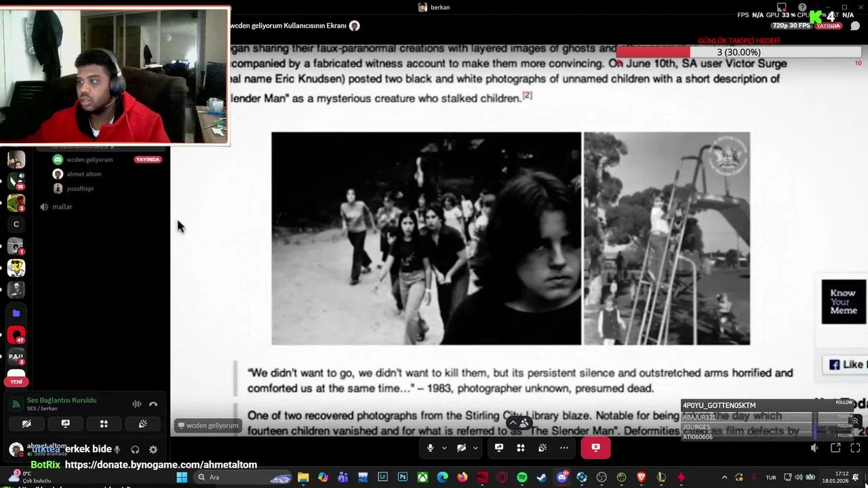Click the YAYINDA badge beside wcden geliyorum
The width and height of the screenshot is (868, 488).
[x=148, y=160]
